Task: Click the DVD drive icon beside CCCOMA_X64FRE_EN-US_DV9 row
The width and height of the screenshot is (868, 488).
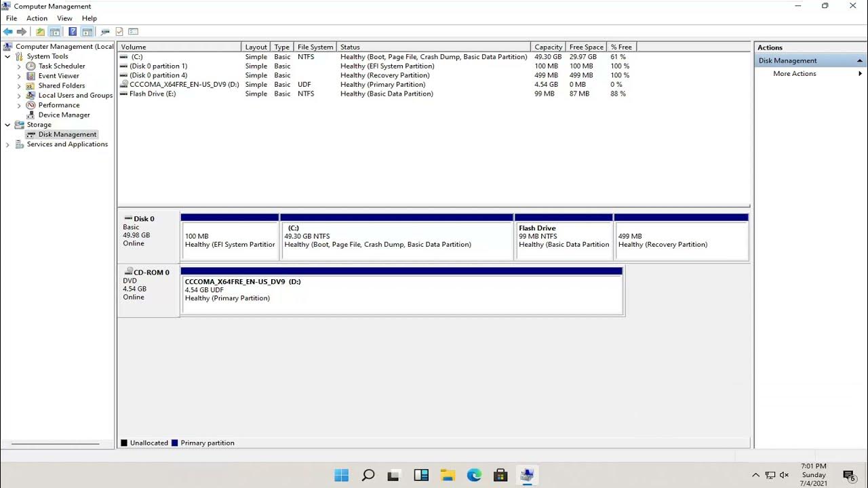Action: 123,85
